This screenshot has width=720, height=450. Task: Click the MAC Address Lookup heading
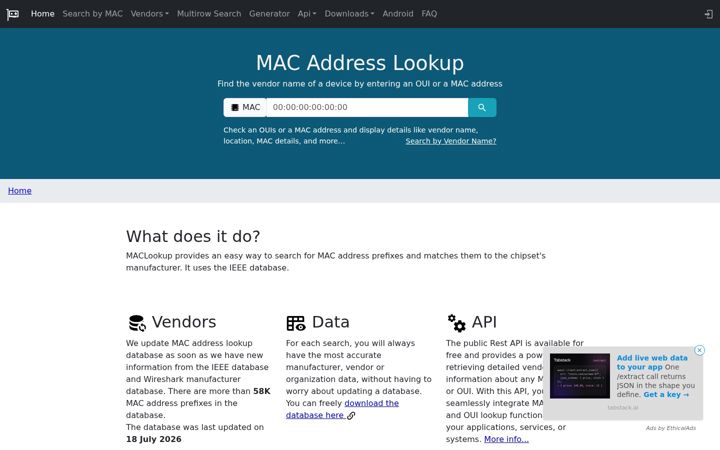click(360, 63)
